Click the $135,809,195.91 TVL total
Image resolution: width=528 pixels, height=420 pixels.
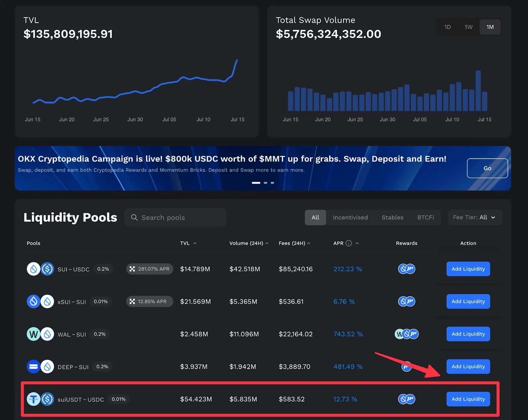(68, 34)
